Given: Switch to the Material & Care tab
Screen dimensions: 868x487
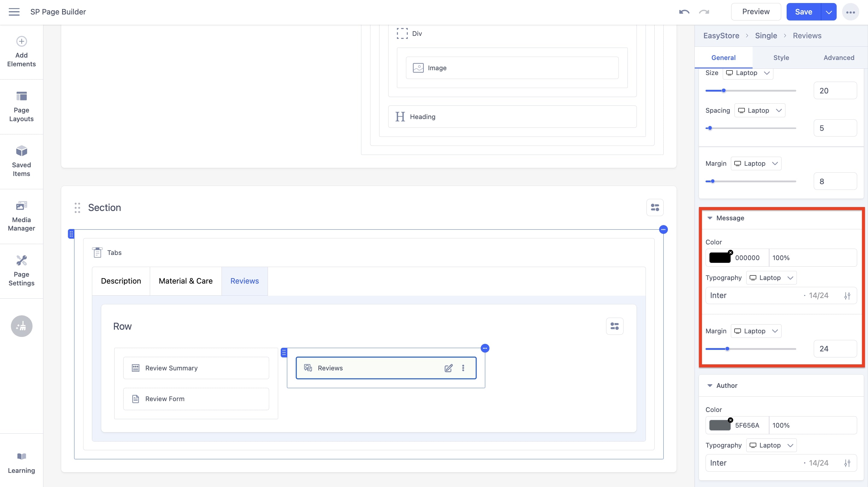Looking at the screenshot, I should 185,281.
